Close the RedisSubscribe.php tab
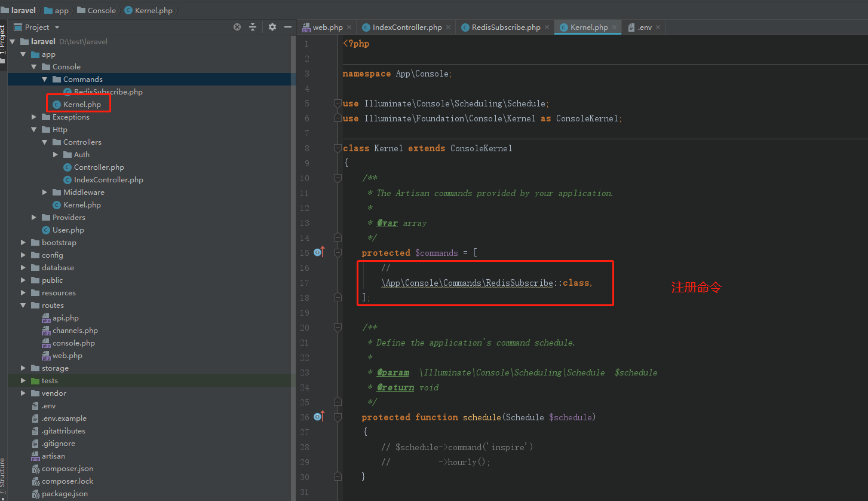 (x=547, y=28)
